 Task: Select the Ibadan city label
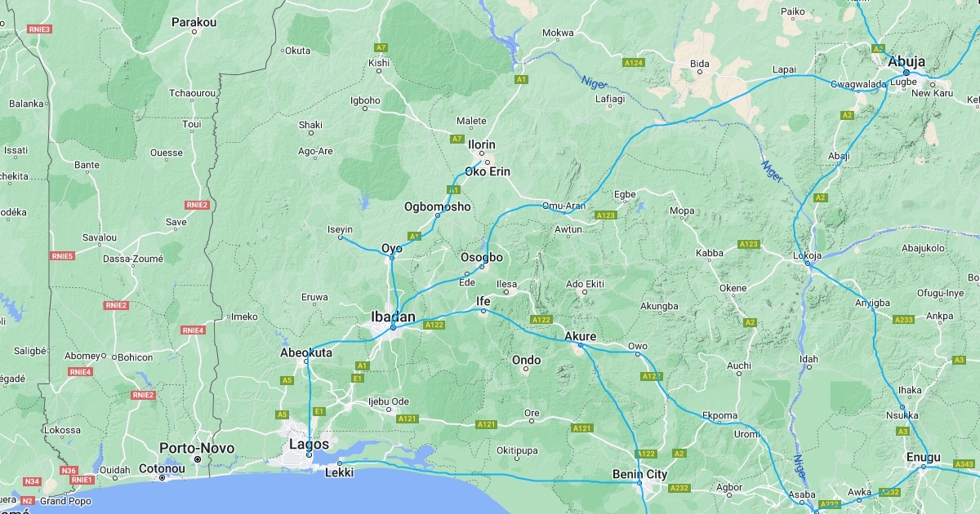393,317
